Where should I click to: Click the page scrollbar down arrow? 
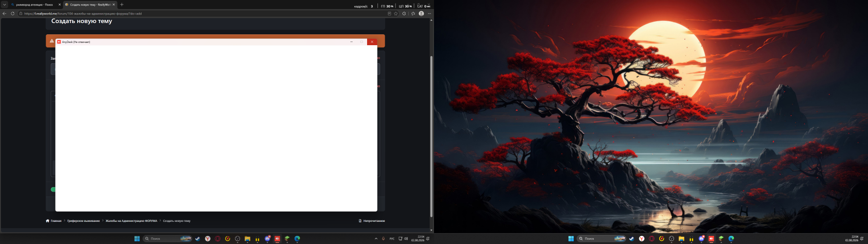click(431, 230)
